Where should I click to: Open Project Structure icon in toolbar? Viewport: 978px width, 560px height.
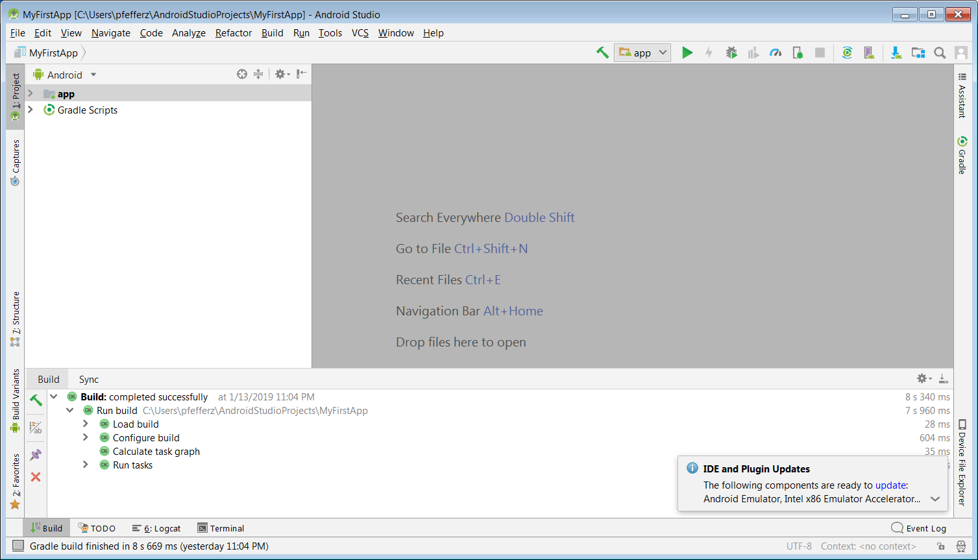918,53
